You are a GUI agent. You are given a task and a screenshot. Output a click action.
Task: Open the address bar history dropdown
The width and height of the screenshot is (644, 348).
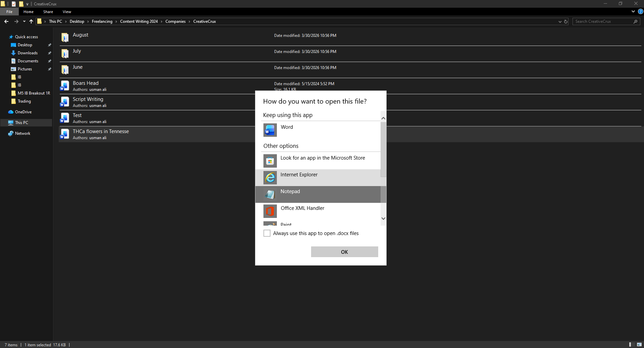click(560, 21)
